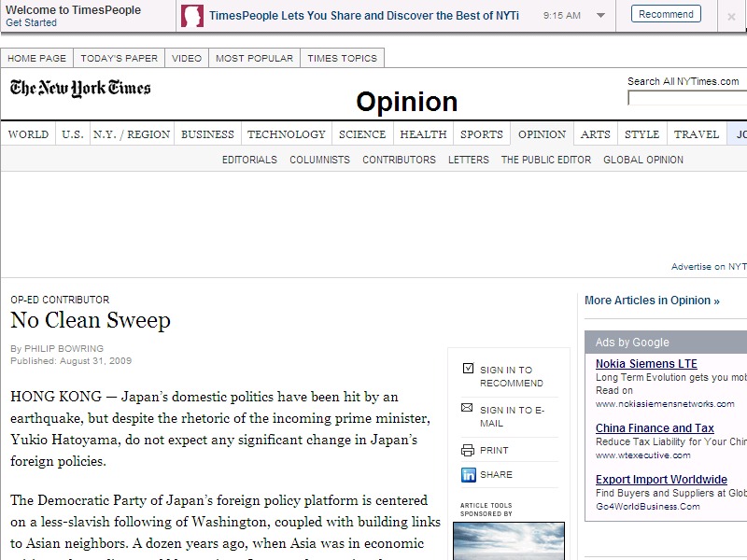Click the LinkedIn share icon
The height and width of the screenshot is (560, 747).
coord(469,475)
